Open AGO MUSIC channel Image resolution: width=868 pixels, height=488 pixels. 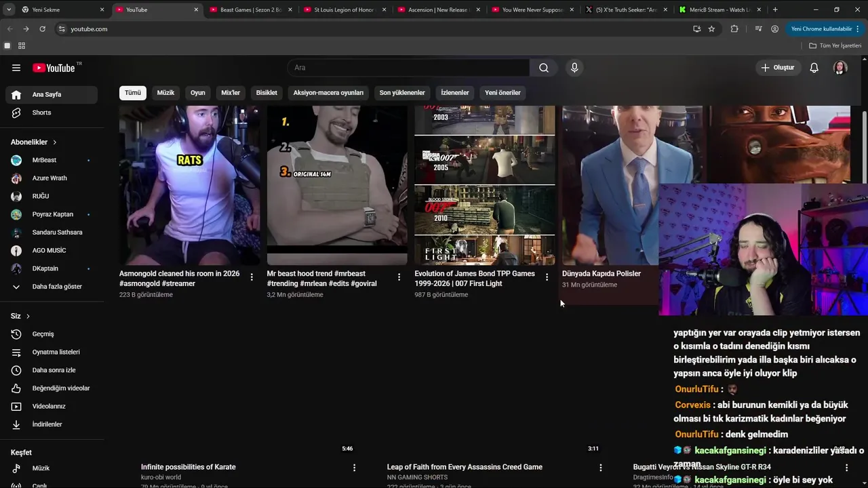click(x=52, y=251)
